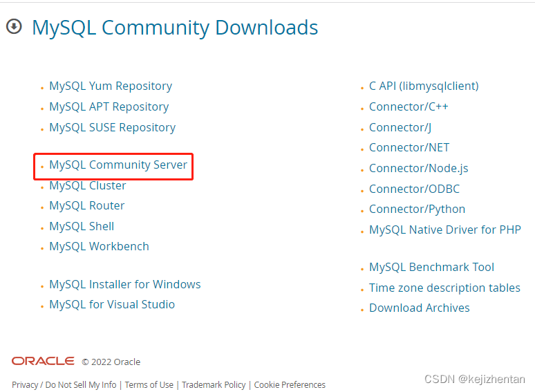Open MySQL Yum Repository link
535x392 pixels.
pos(111,86)
